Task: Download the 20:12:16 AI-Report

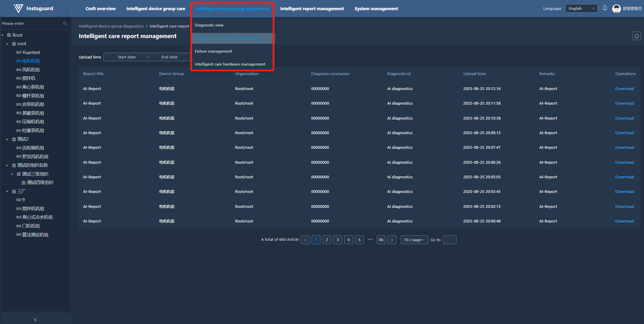Action: (624, 89)
